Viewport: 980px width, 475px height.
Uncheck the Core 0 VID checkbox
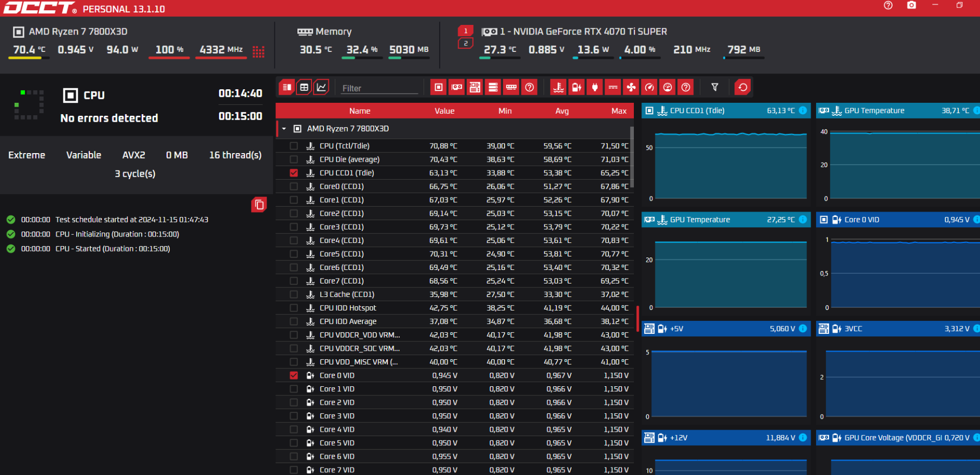pyautogui.click(x=294, y=375)
